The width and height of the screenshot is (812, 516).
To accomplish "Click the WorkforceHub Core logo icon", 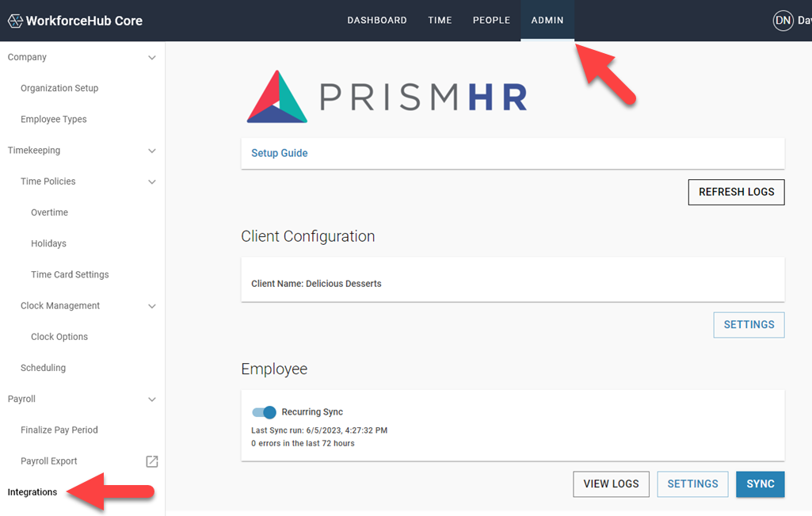I will click(x=14, y=20).
